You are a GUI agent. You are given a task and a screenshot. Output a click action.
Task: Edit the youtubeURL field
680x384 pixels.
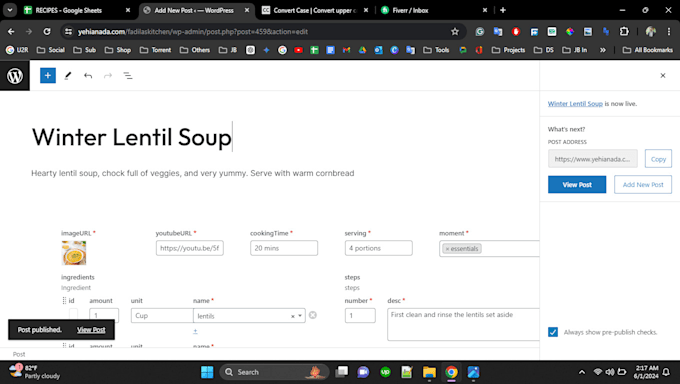(190, 248)
